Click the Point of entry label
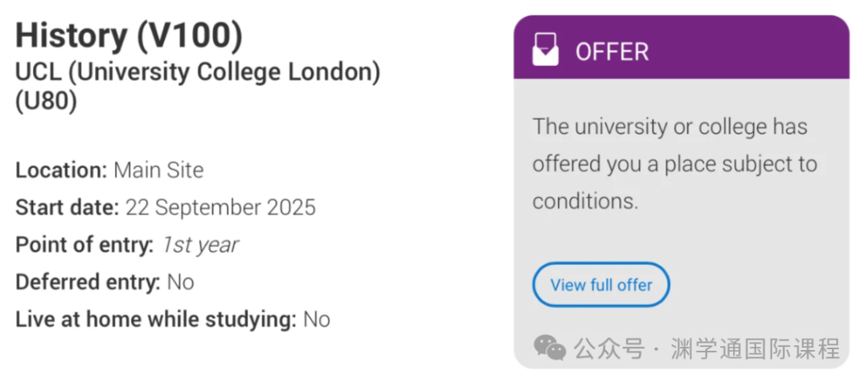This screenshot has height=383, width=868. point(84,245)
